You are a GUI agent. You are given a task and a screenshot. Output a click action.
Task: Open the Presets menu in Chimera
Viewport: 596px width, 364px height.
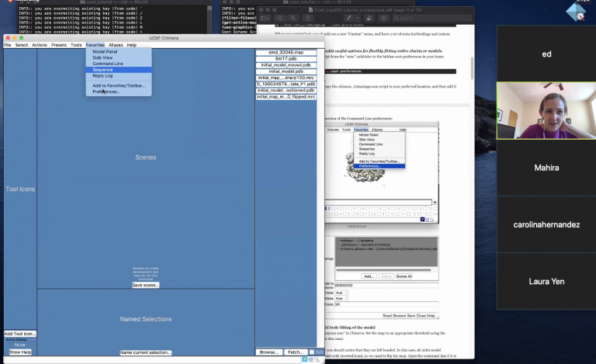point(59,45)
